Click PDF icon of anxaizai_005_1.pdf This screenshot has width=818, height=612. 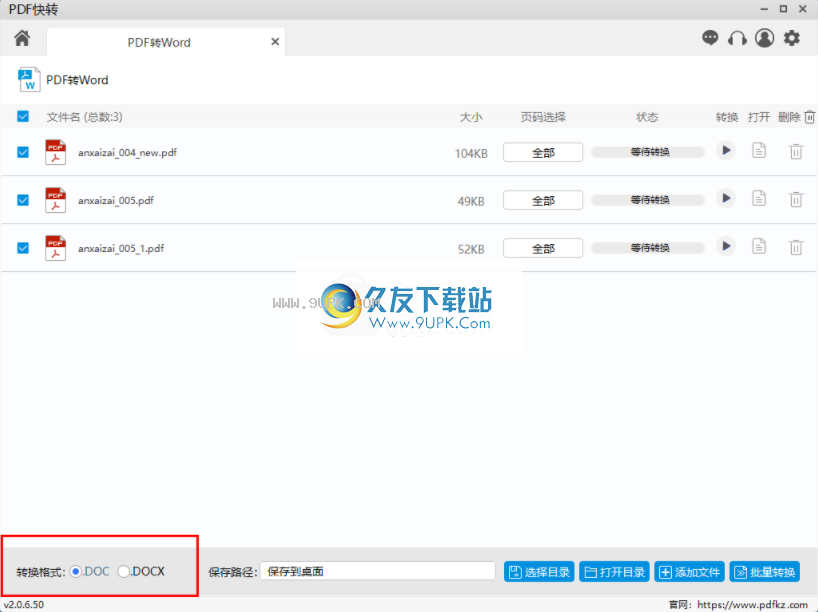pyautogui.click(x=55, y=248)
